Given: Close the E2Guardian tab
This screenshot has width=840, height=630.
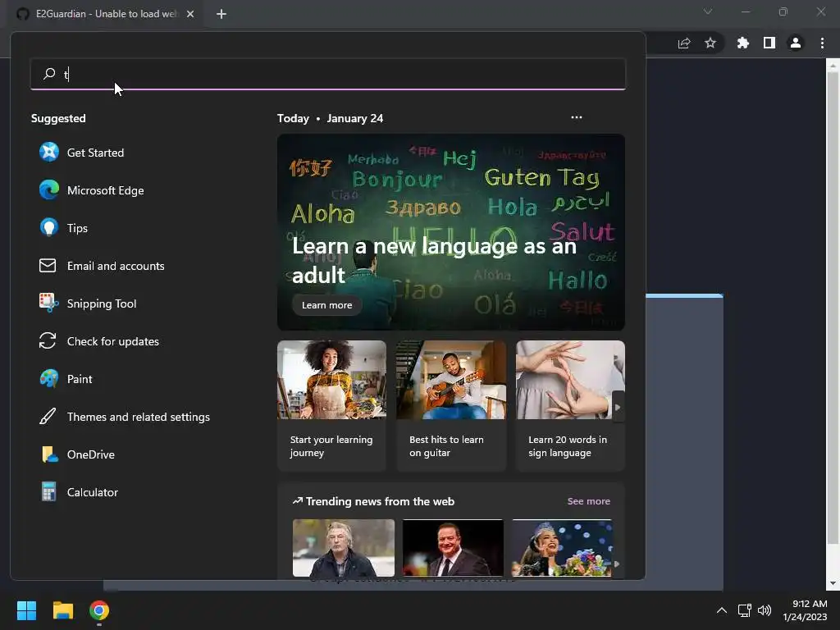Looking at the screenshot, I should 190,14.
